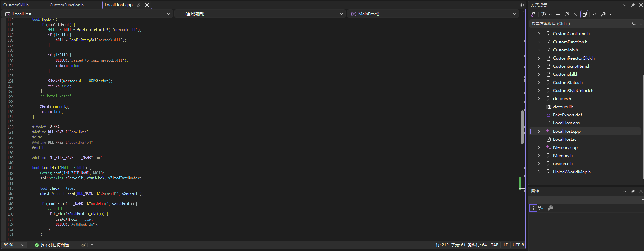Click the LocalHost.rc file icon

click(549, 139)
